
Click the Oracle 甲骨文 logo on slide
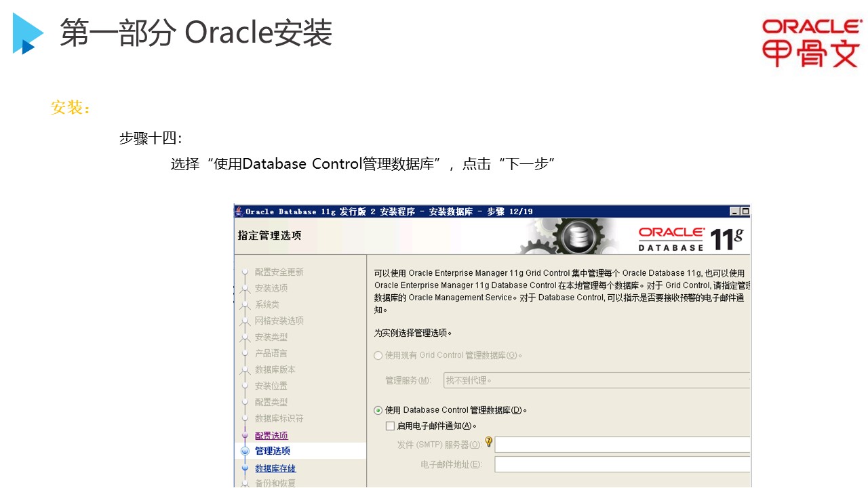click(x=811, y=43)
